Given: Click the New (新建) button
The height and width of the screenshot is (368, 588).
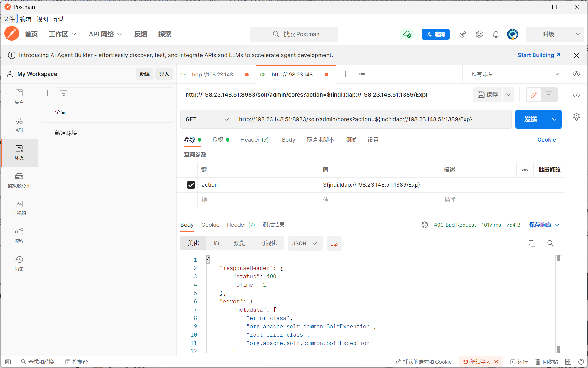Looking at the screenshot, I should pyautogui.click(x=145, y=74).
